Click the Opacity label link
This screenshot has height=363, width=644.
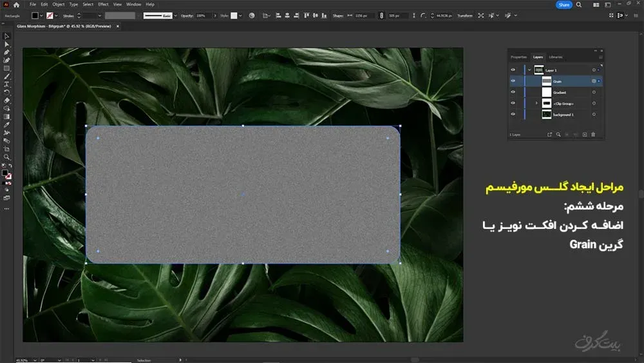pos(187,15)
